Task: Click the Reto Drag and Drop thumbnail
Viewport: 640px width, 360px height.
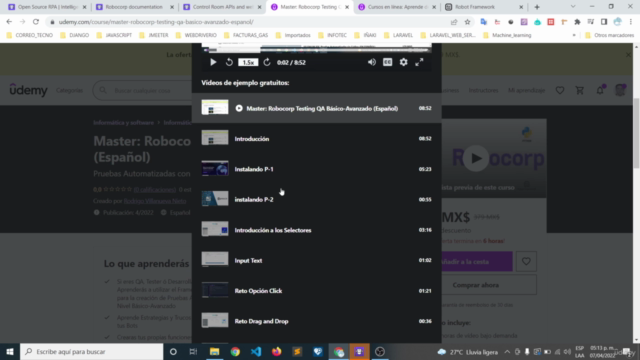Action: click(215, 321)
